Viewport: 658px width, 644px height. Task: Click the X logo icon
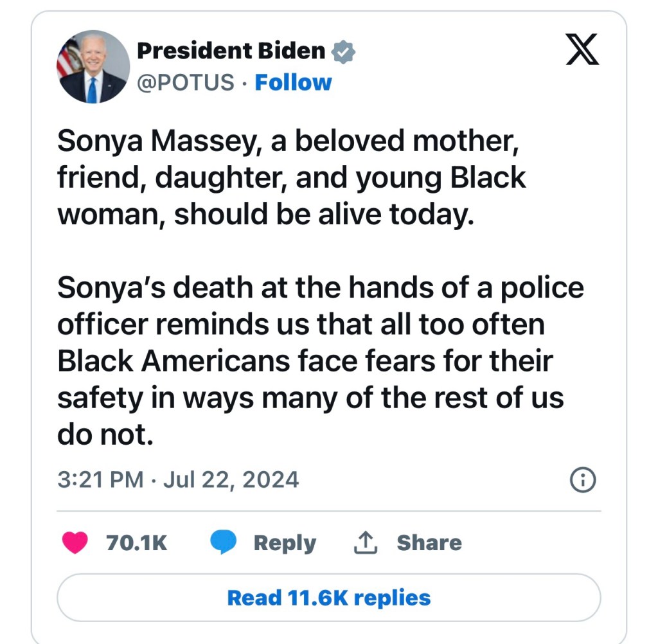coord(582,51)
